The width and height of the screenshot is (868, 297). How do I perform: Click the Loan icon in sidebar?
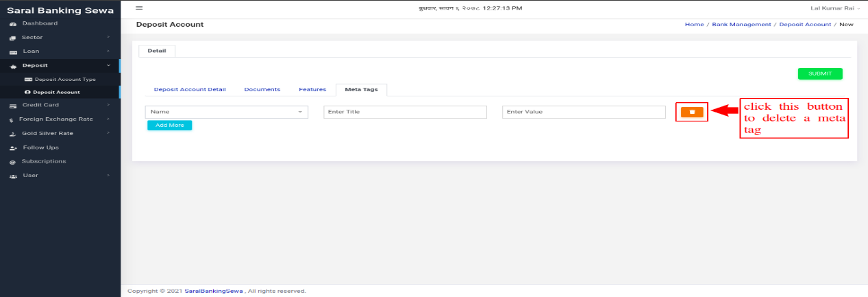tap(13, 51)
